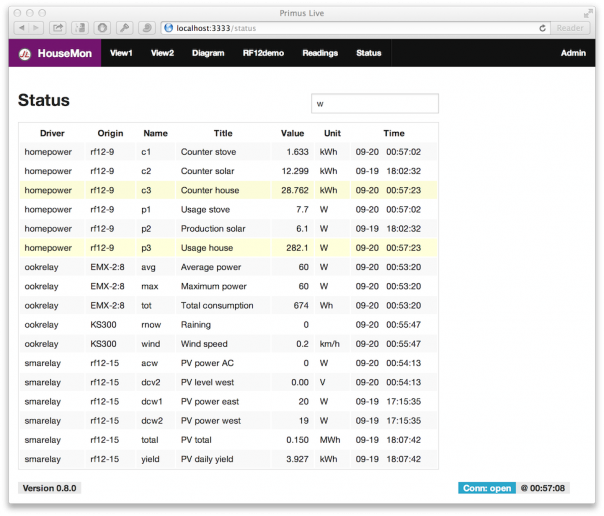Click the globe icon in address bar
604x516 pixels.
[168, 28]
